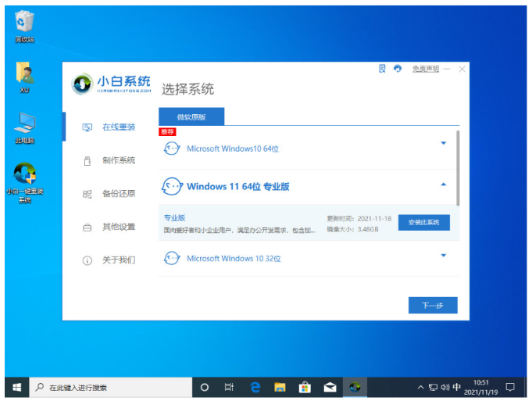This screenshot has width=532, height=401.
Task: Open the 关于我们 info section
Action: pos(118,260)
